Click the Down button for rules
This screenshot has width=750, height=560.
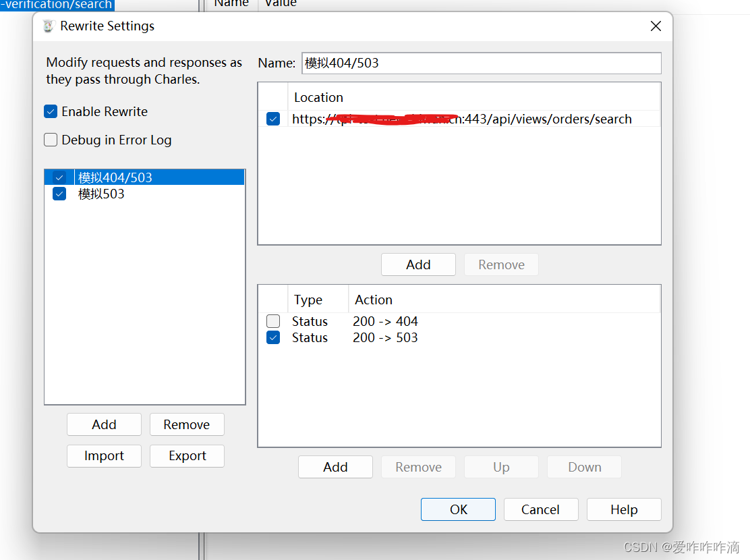pos(584,467)
